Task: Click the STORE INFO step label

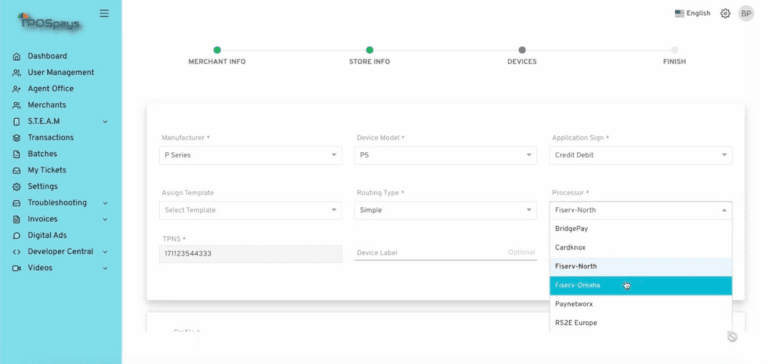Action: (x=369, y=62)
